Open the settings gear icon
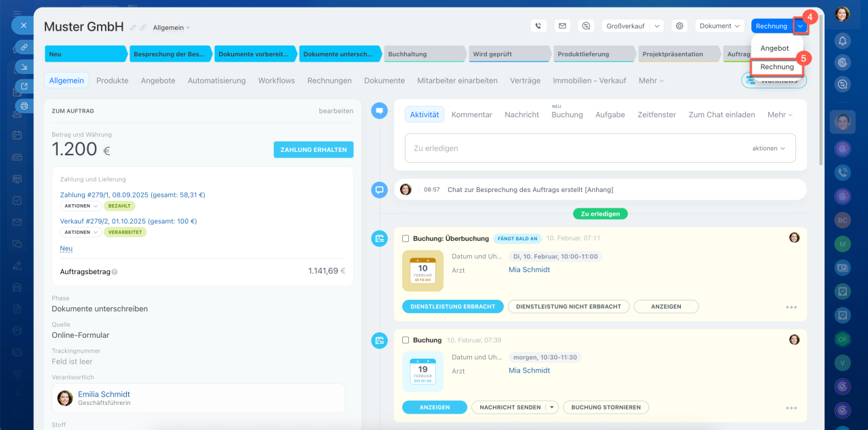Image resolution: width=868 pixels, height=430 pixels. click(679, 26)
